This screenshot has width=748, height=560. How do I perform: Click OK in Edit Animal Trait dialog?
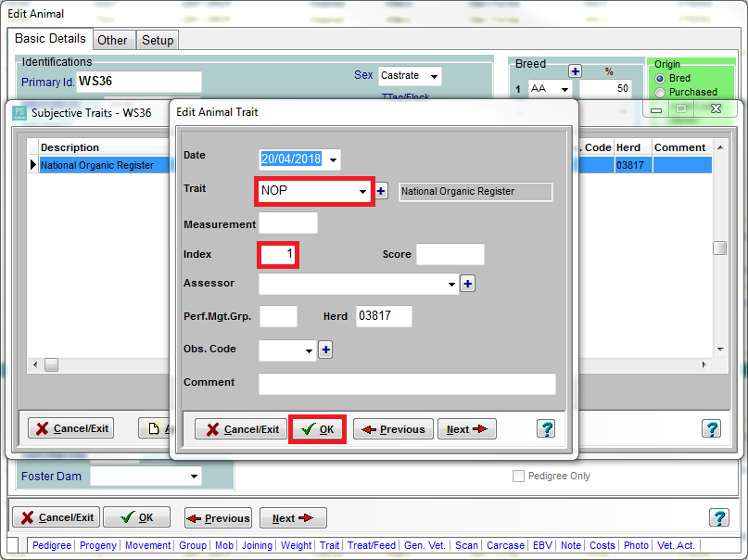[317, 429]
